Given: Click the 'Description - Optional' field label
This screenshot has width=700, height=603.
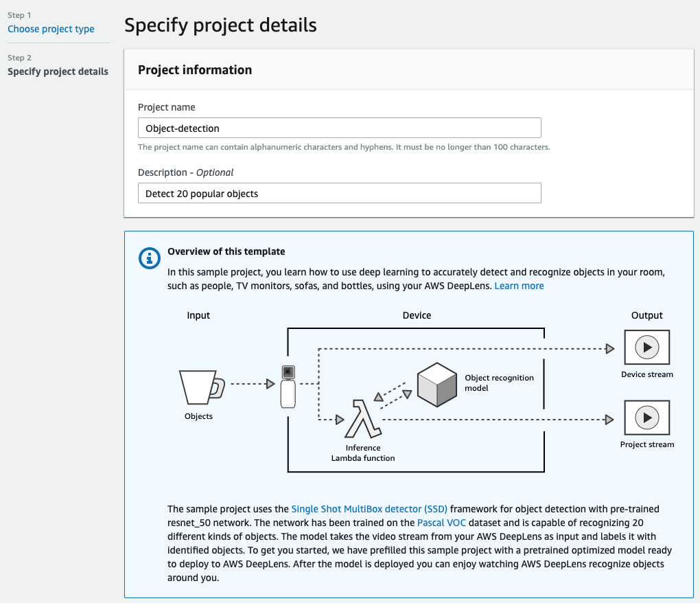Looking at the screenshot, I should click(186, 172).
